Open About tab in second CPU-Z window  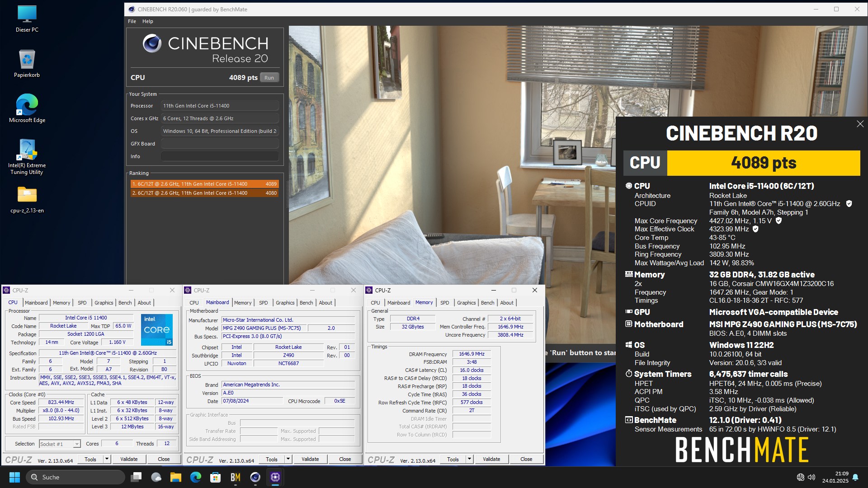(x=325, y=303)
